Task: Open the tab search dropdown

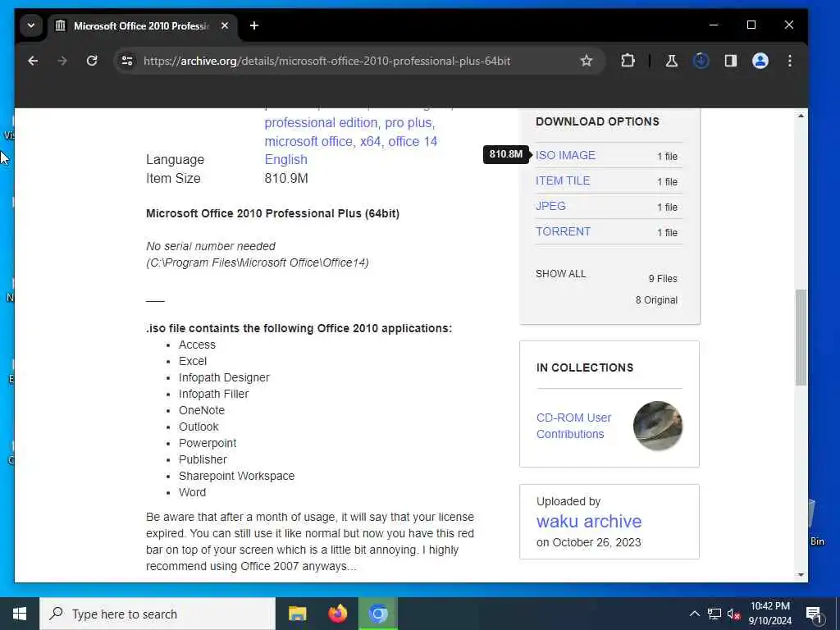Action: point(31,25)
